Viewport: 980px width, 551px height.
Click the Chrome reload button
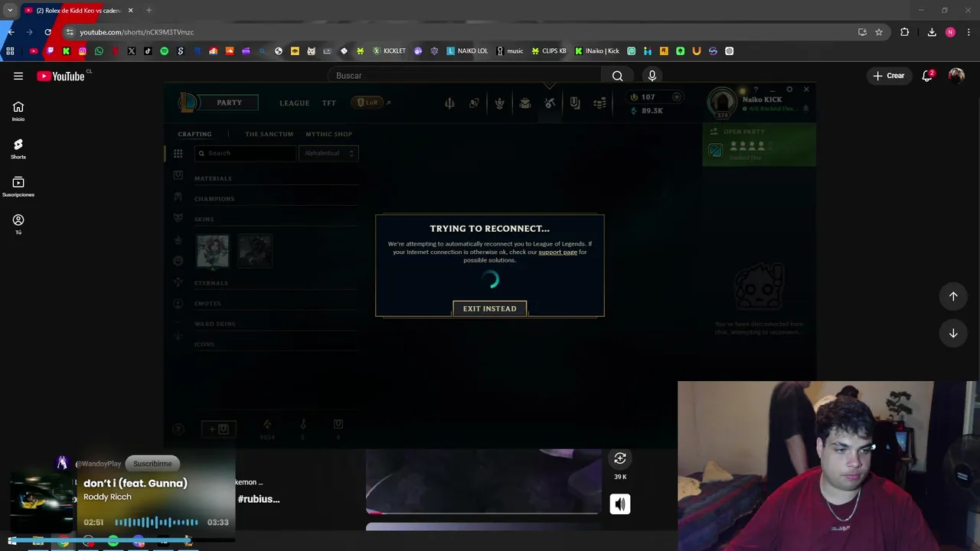click(x=47, y=32)
